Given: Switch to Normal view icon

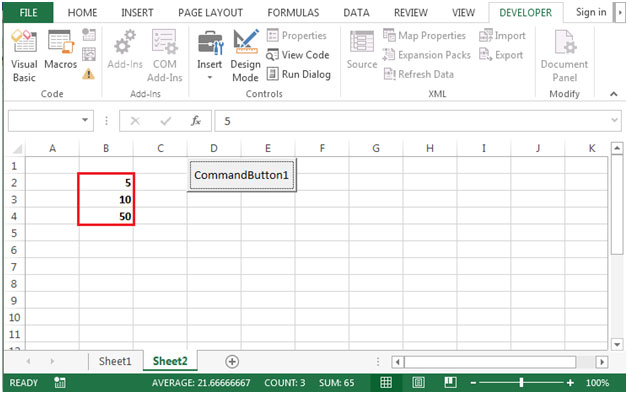Looking at the screenshot, I should (x=386, y=382).
